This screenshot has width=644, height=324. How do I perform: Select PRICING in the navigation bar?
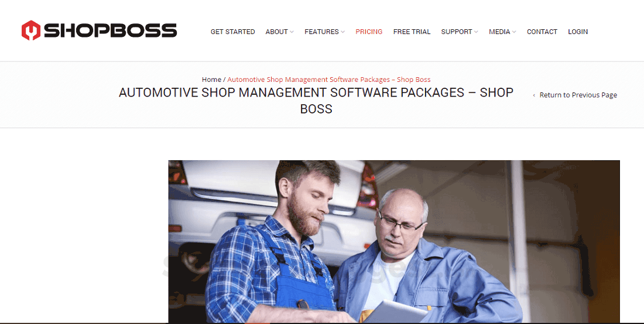369,32
